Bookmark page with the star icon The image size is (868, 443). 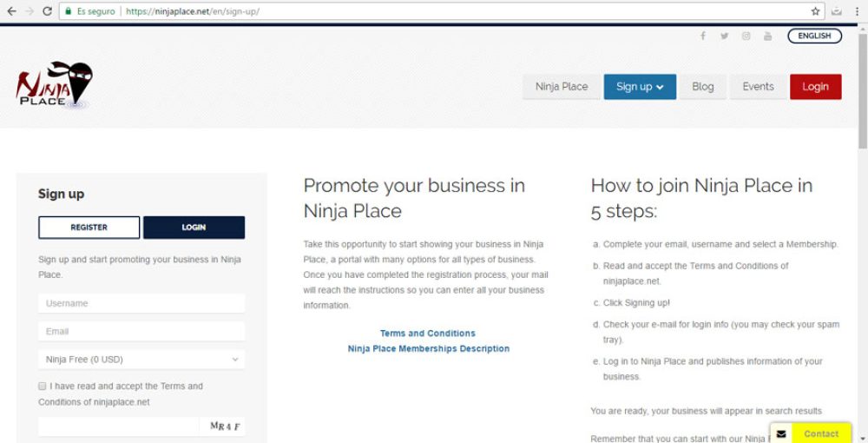tap(816, 11)
